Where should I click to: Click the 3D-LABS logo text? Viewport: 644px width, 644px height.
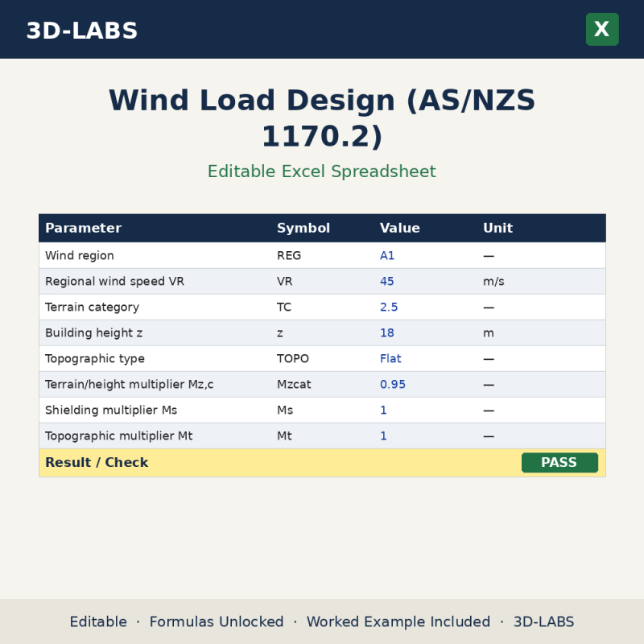point(82,31)
